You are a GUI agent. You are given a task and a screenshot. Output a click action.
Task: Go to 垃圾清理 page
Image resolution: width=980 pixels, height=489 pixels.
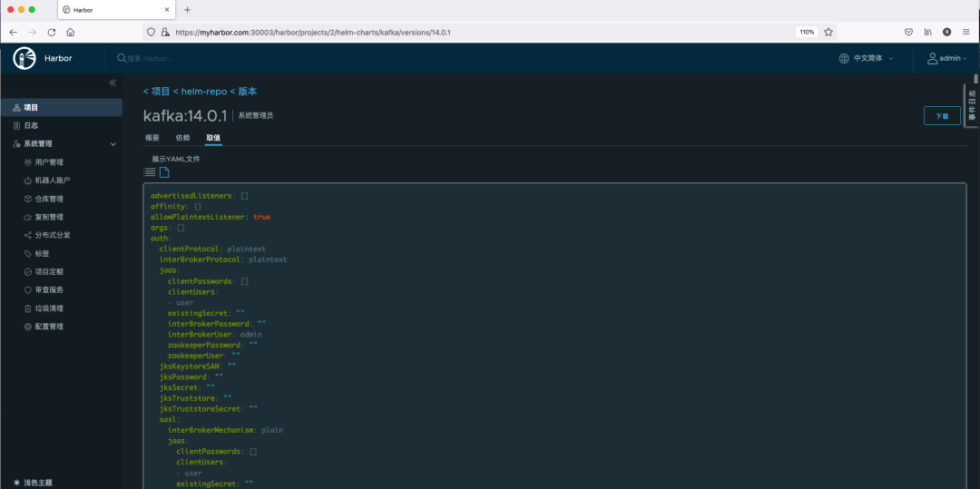point(49,308)
